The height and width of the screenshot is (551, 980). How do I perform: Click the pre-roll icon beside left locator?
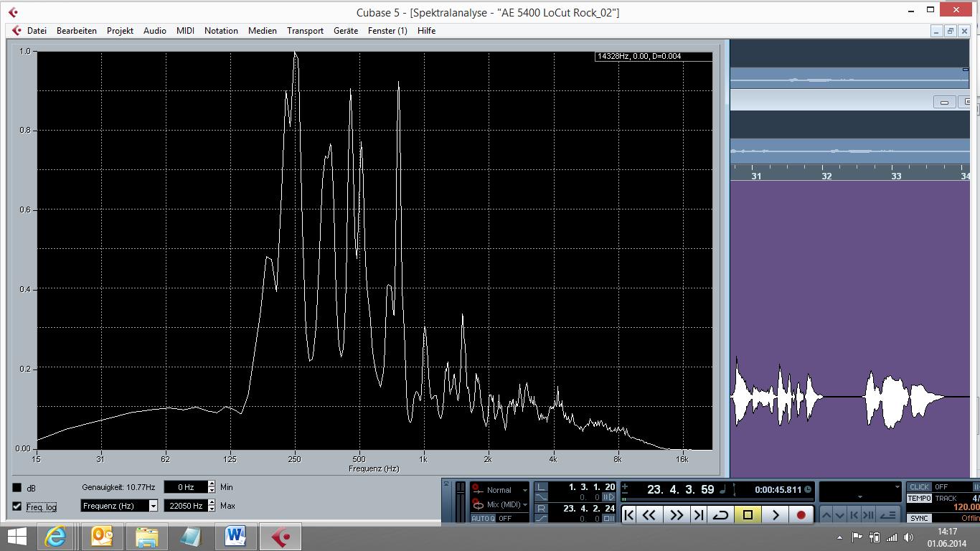(x=608, y=497)
